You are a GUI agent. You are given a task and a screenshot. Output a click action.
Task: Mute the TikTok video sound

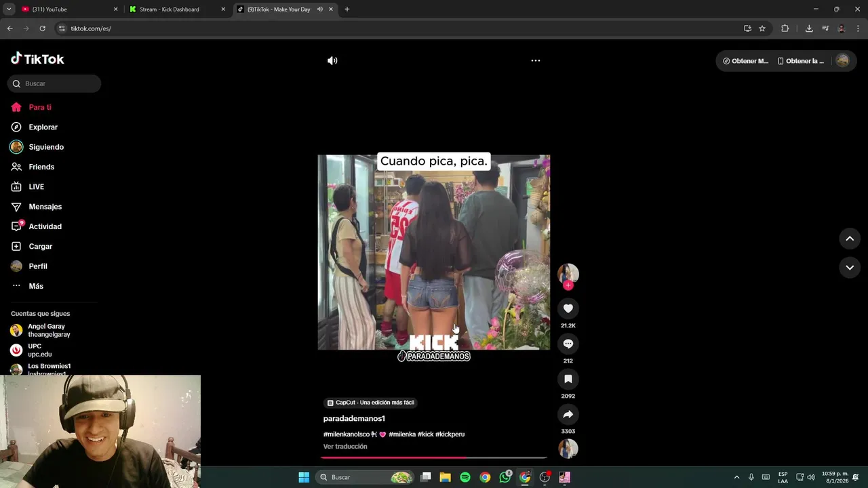click(x=332, y=60)
